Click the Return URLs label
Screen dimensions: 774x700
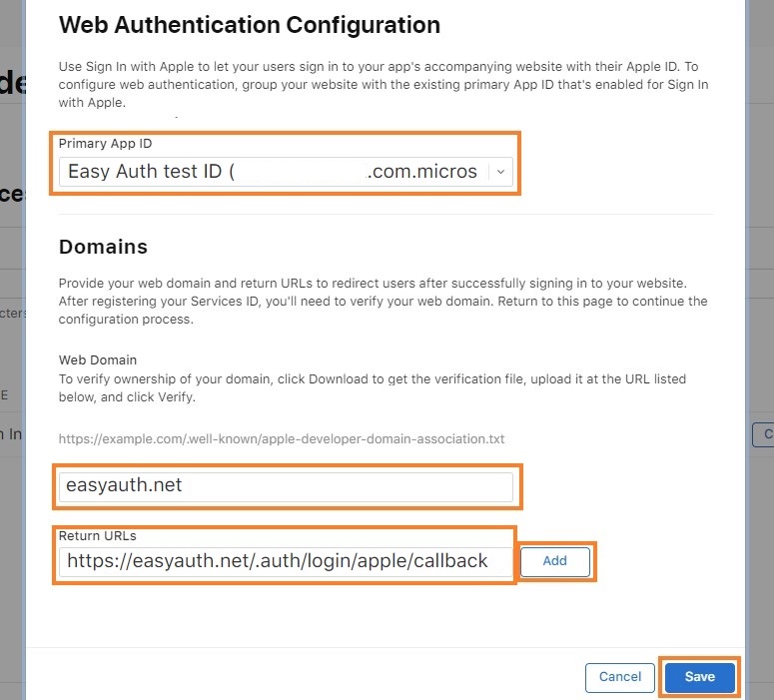coord(97,536)
